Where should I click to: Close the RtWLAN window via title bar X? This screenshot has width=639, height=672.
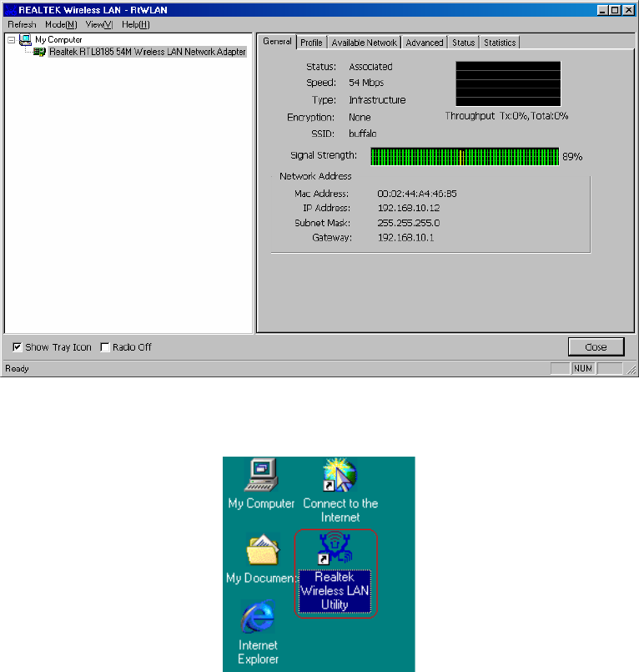click(x=628, y=10)
